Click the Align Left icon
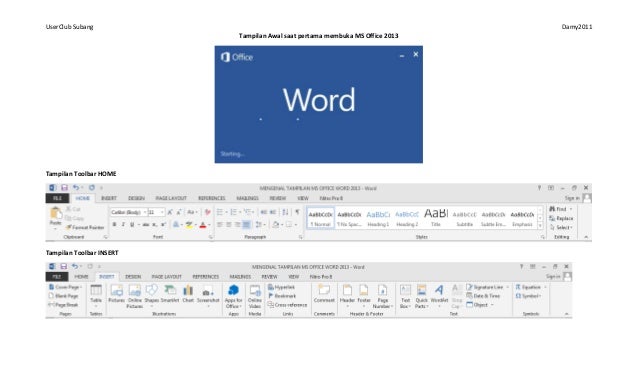The height and width of the screenshot is (388, 638). pyautogui.click(x=220, y=225)
